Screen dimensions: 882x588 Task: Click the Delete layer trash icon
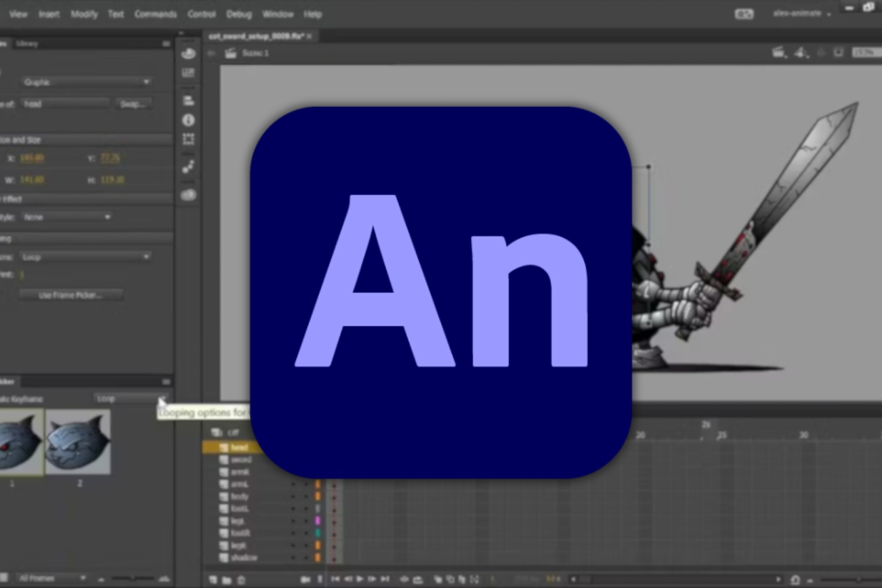click(241, 580)
